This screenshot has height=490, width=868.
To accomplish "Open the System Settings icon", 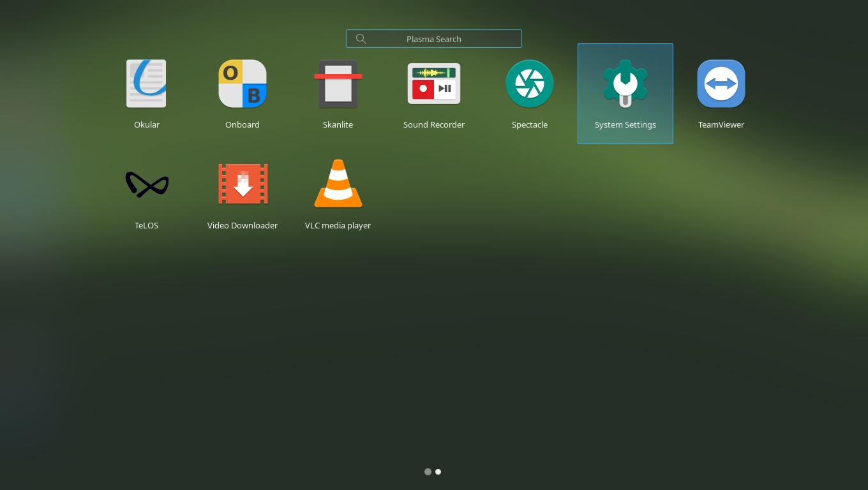I will click(x=625, y=84).
